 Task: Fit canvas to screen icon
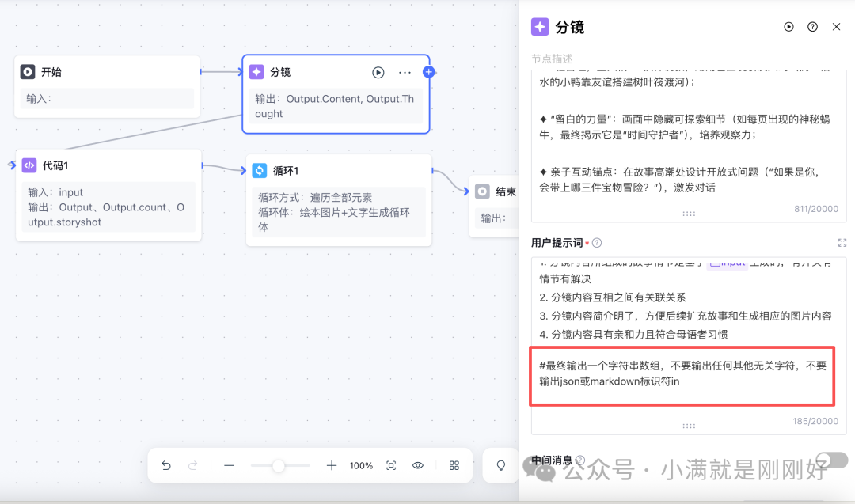(x=391, y=465)
